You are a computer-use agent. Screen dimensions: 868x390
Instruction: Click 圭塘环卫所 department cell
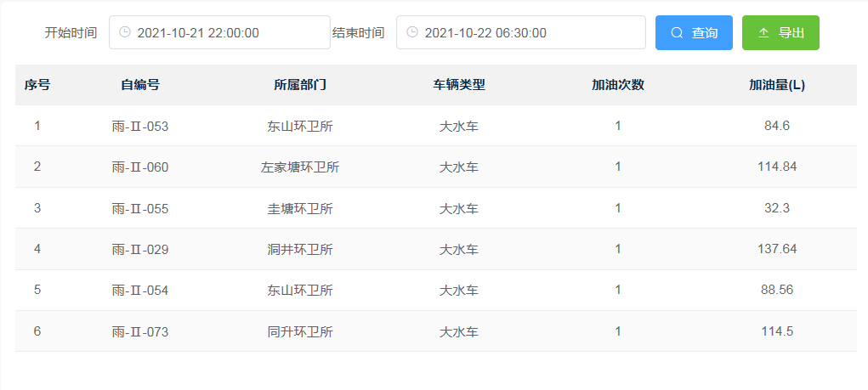pos(300,209)
